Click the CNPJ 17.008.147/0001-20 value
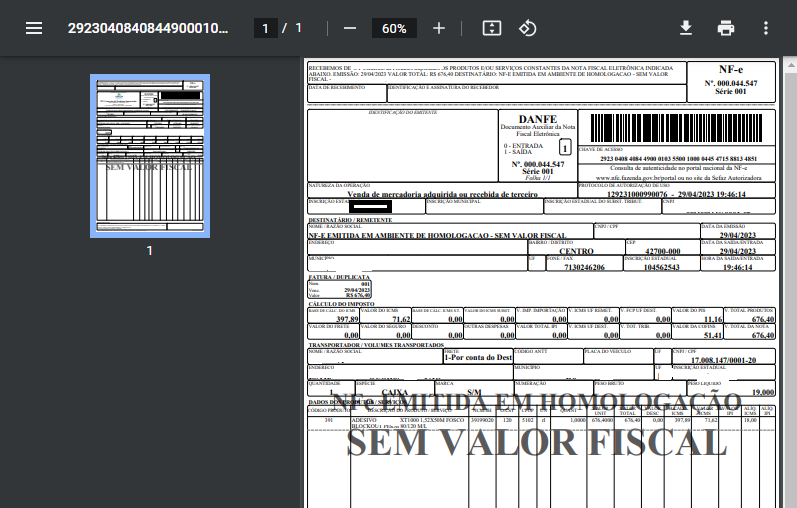 tap(718, 358)
